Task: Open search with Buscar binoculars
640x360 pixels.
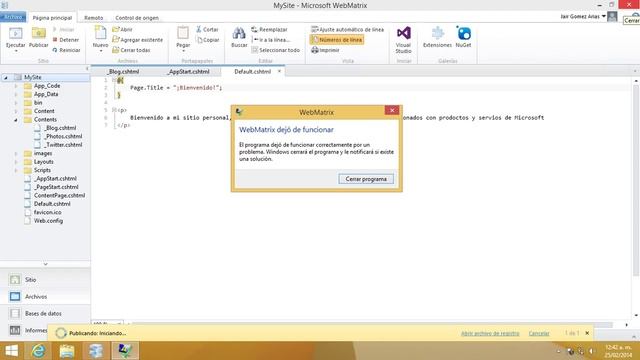Action: coord(239,33)
